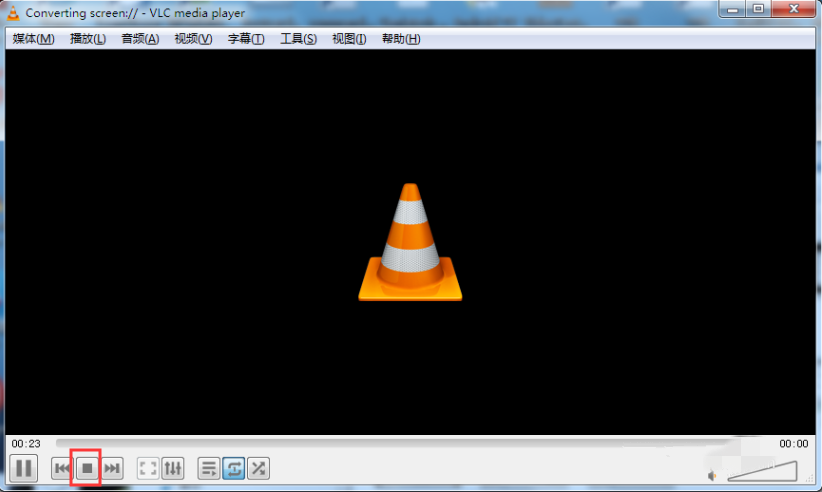Click the remaining time 00:00 label
Image resolution: width=822 pixels, height=492 pixels.
(794, 444)
